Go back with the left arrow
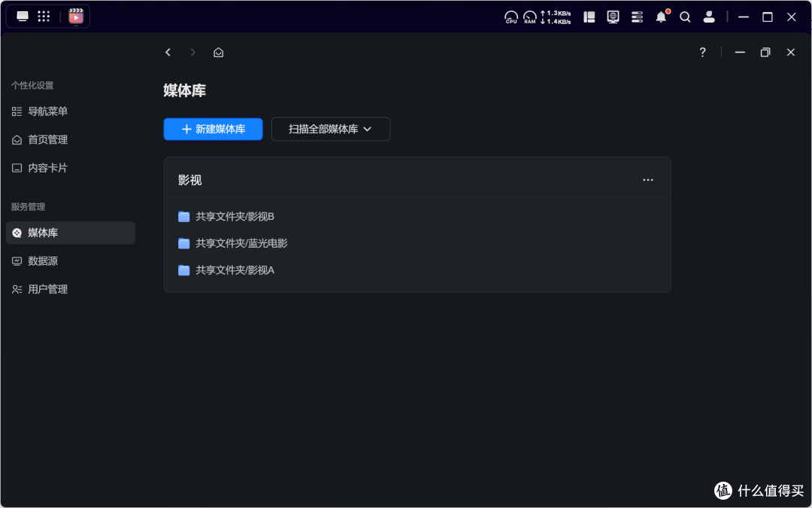The width and height of the screenshot is (812, 508). (168, 53)
